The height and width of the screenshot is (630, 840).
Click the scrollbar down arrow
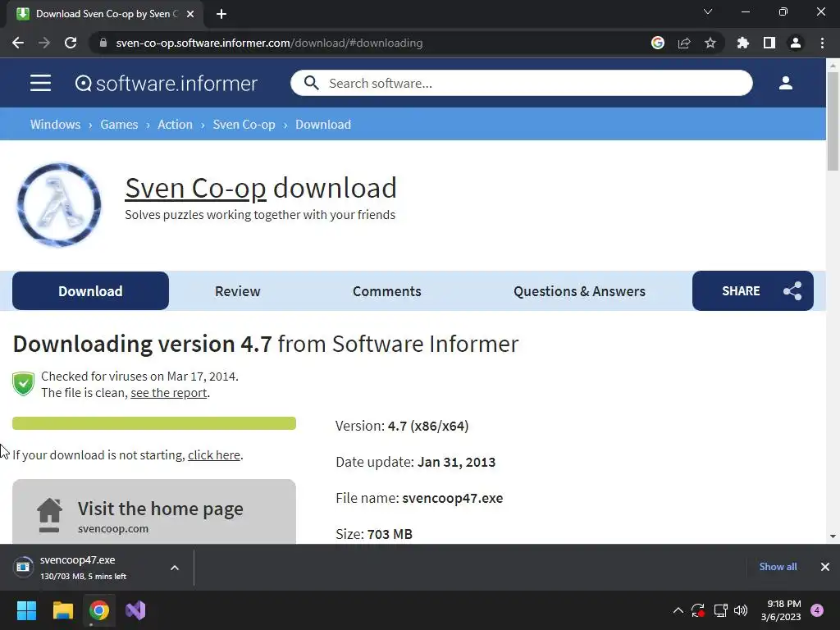pyautogui.click(x=833, y=536)
